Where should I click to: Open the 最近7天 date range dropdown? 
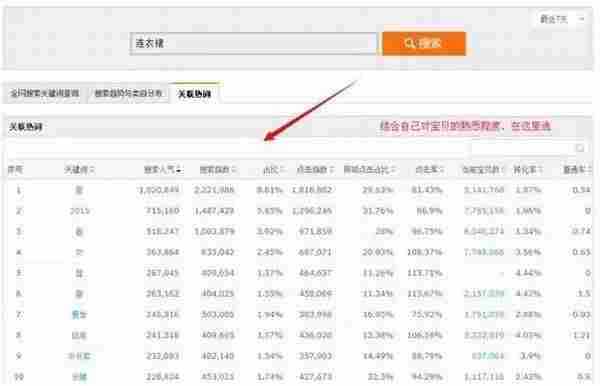click(x=562, y=19)
